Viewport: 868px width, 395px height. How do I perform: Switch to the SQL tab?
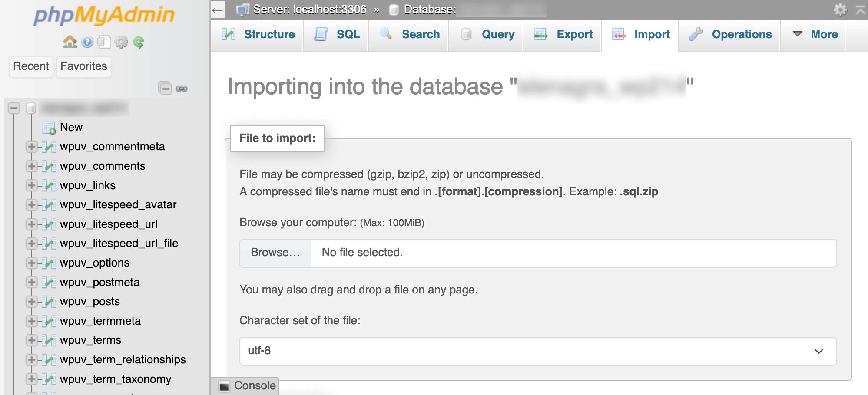337,35
